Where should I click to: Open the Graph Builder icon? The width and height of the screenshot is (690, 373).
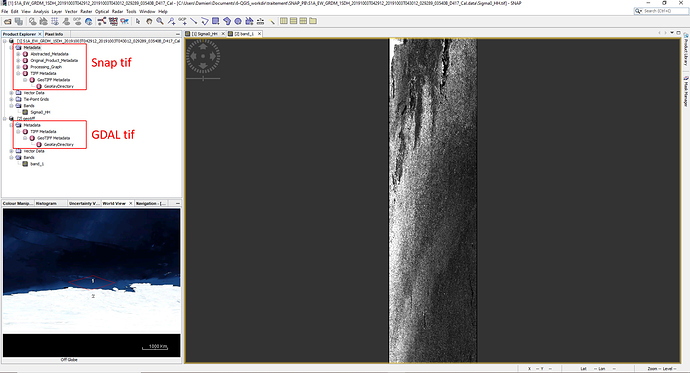pos(102,21)
